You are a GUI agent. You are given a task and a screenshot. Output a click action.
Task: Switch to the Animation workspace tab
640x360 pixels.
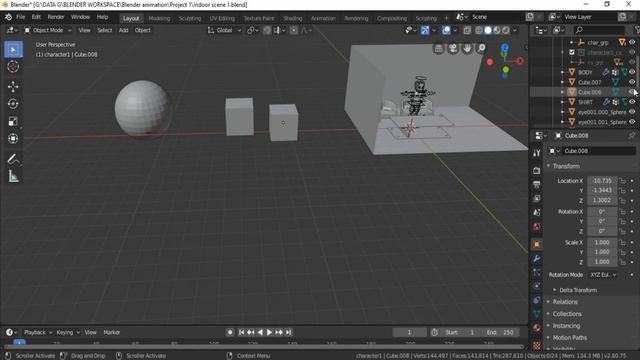tap(323, 18)
